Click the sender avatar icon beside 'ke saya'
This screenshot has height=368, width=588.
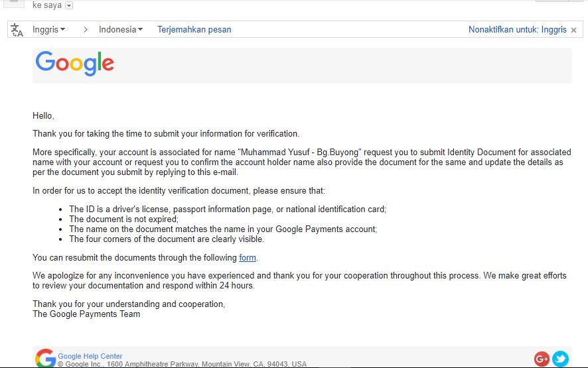[x=14, y=3]
